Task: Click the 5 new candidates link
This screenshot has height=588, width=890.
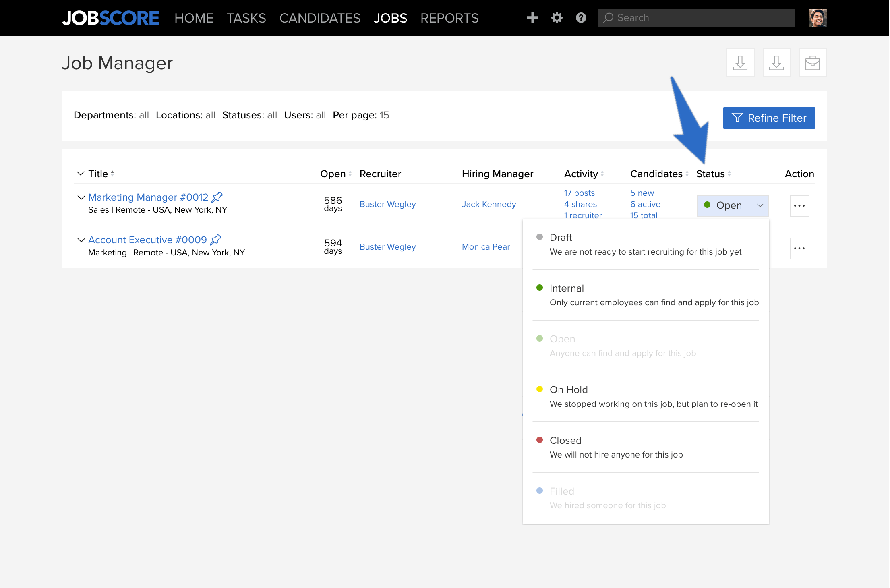Action: [x=642, y=193]
